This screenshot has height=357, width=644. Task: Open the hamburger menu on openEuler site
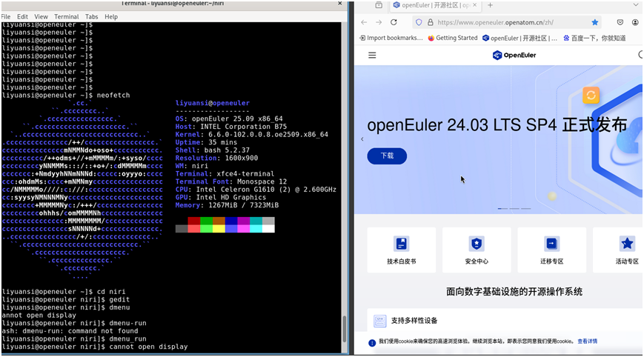tap(372, 55)
